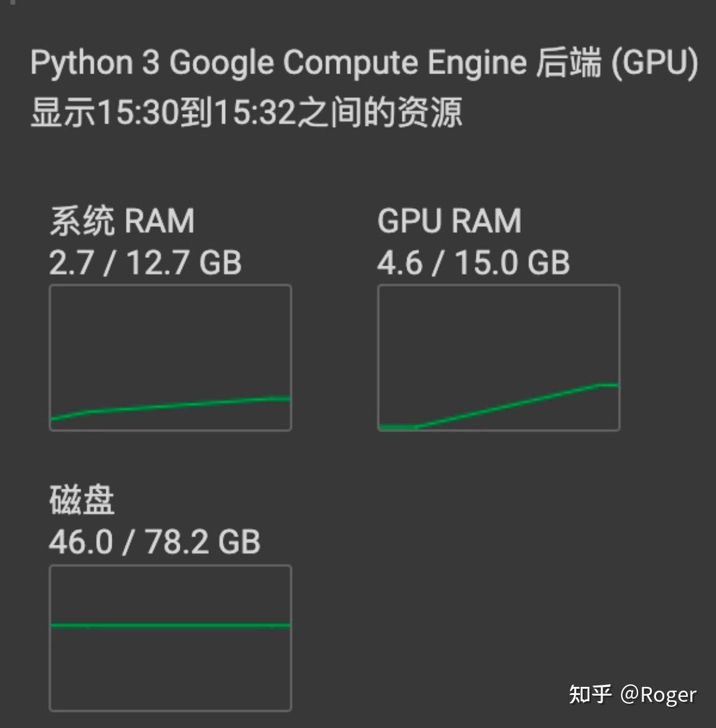Click the green line in system RAM chart
The image size is (716, 728).
pyautogui.click(x=170, y=406)
